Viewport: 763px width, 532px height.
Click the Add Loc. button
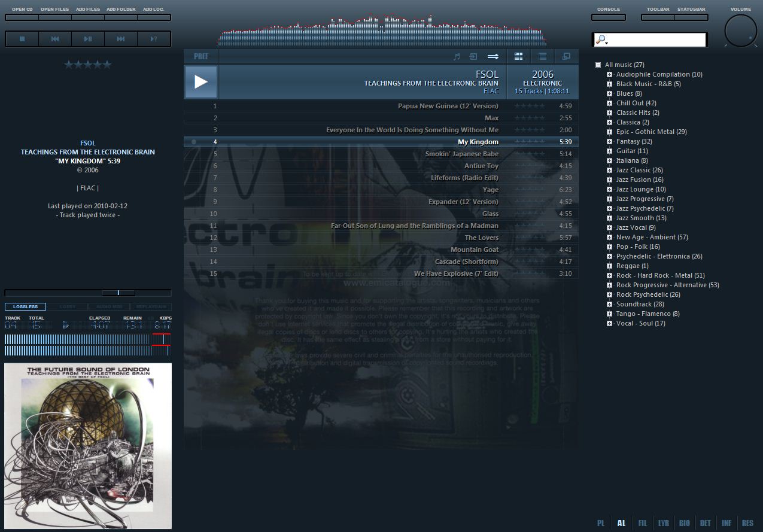154,17
